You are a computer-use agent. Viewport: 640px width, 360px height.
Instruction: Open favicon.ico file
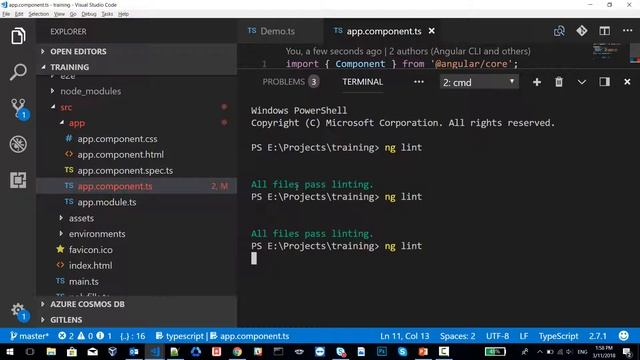tap(137, 250)
